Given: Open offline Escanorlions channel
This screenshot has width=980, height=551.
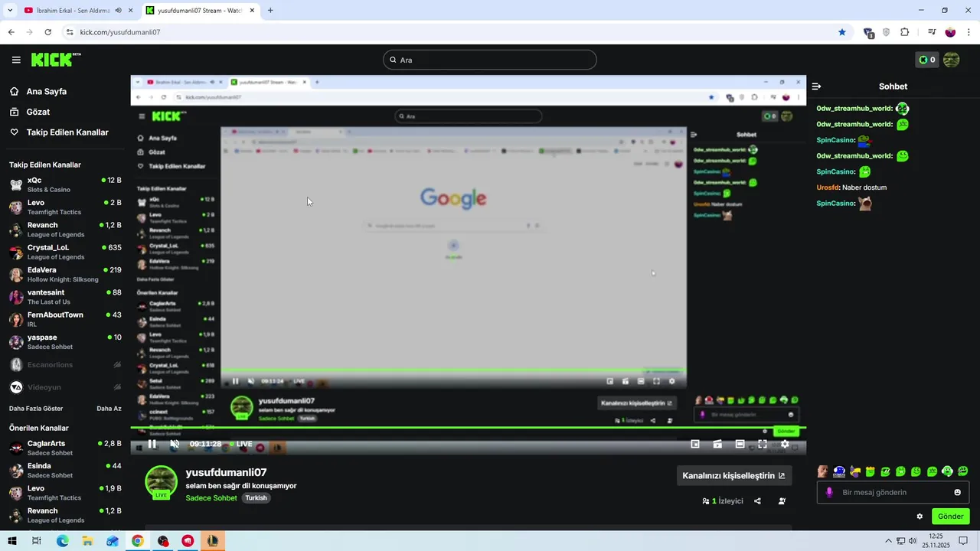Looking at the screenshot, I should click(65, 365).
